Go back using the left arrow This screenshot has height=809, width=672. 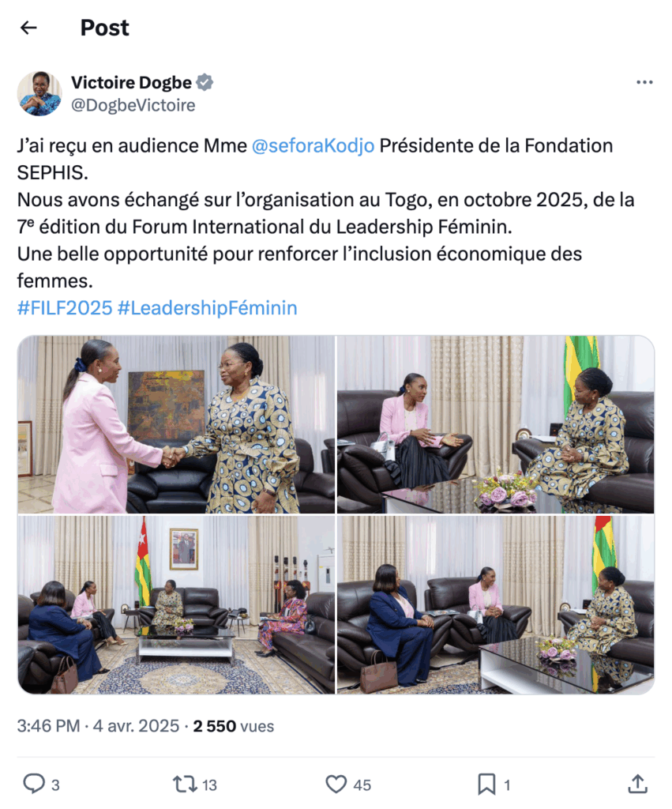(x=28, y=28)
